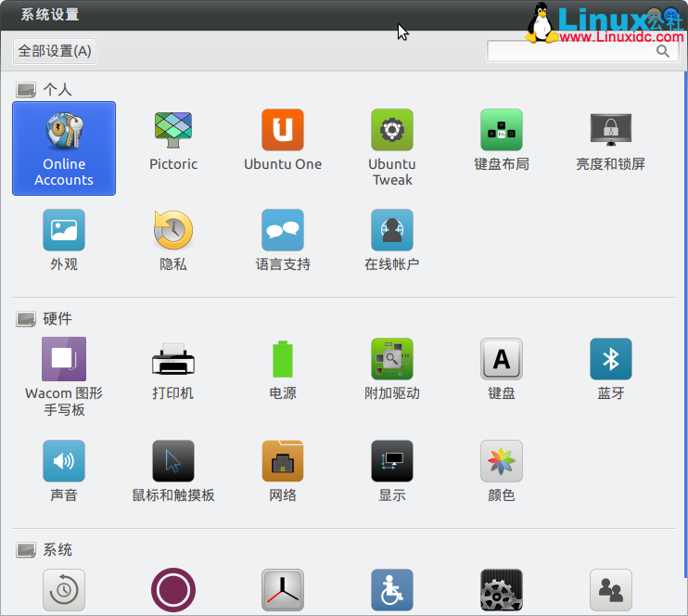Click the magnifier search icon
Viewport: 688px width, 616px height.
[663, 51]
